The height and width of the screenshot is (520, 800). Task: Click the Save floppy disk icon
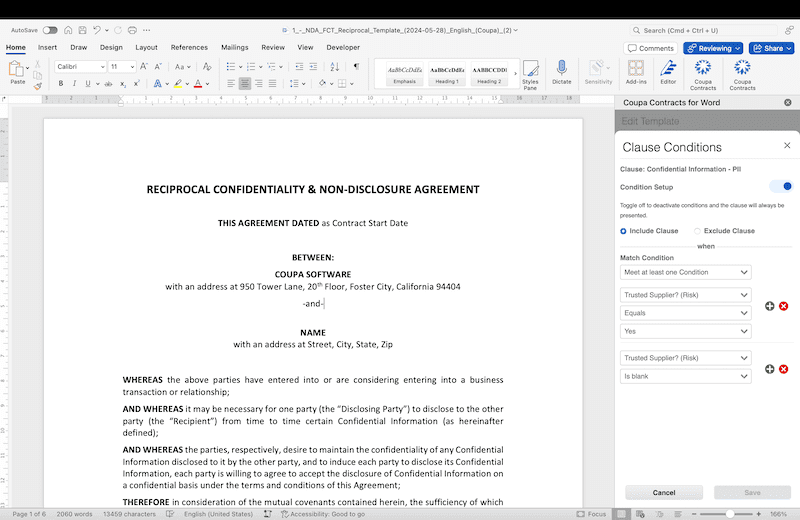pyautogui.click(x=82, y=30)
